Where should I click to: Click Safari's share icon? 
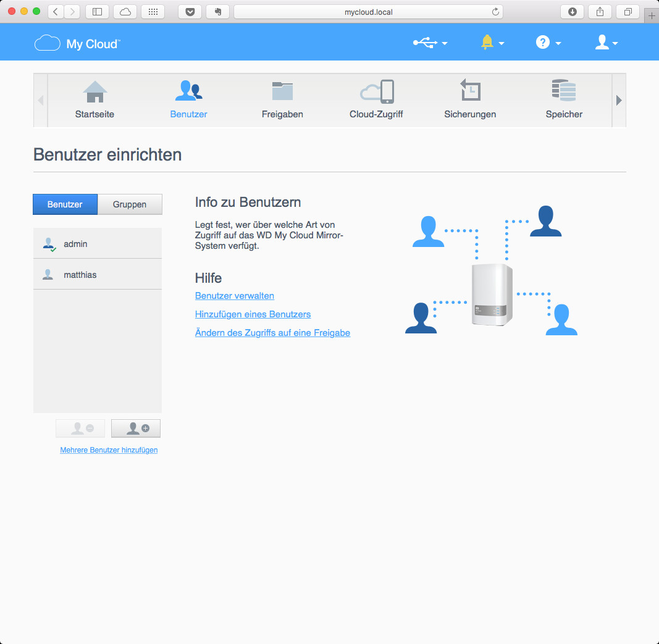(600, 12)
